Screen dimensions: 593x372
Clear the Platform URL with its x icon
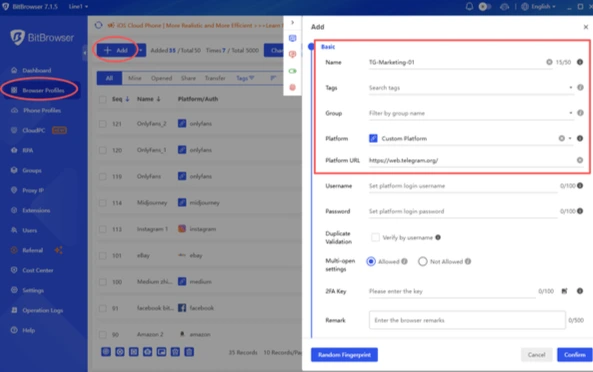(x=580, y=160)
